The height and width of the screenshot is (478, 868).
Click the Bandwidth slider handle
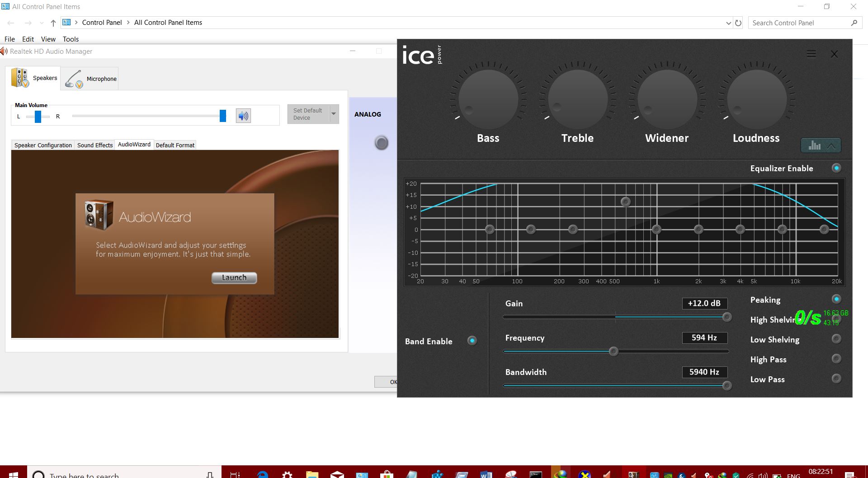click(x=727, y=386)
